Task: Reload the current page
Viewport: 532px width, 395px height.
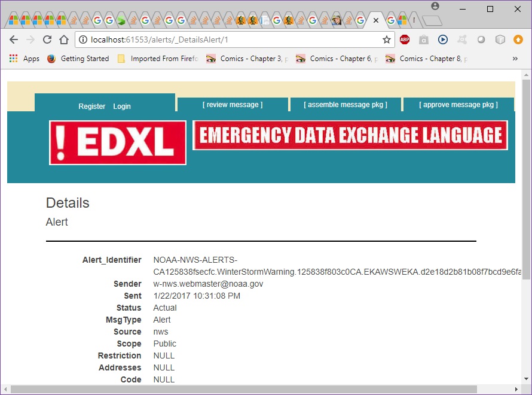Action: 47,39
